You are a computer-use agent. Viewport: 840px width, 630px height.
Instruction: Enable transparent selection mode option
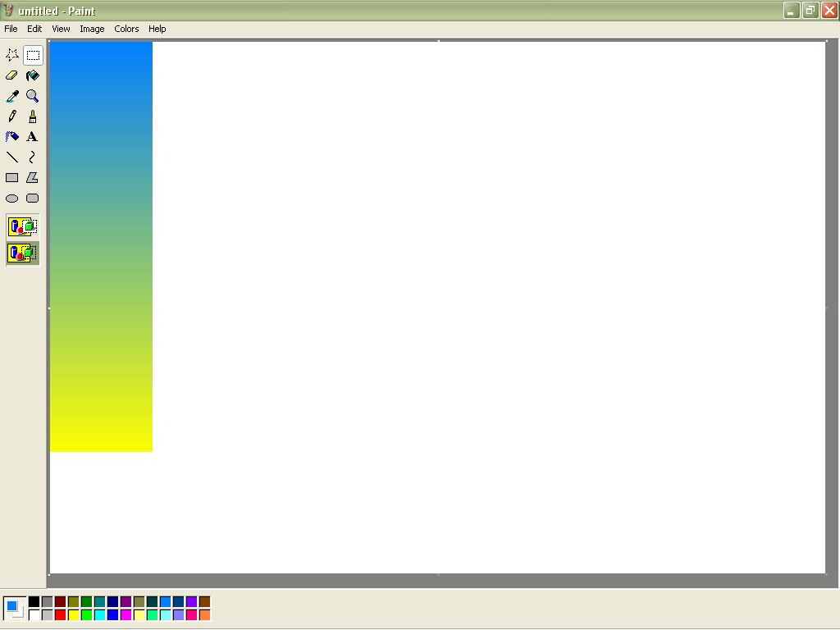click(22, 253)
